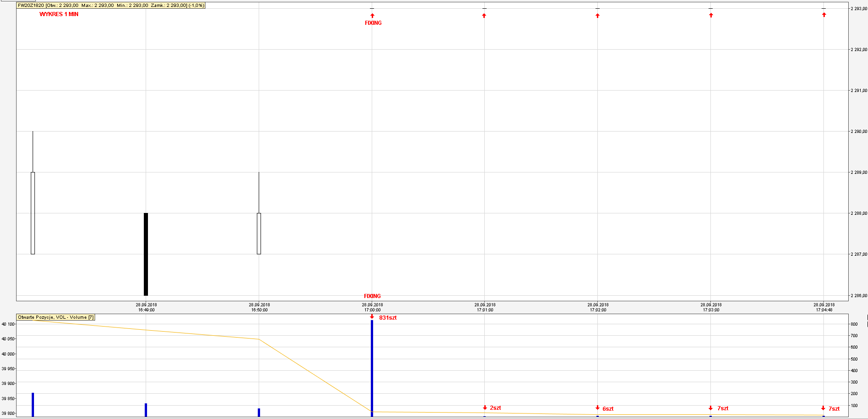Click the 2 287,00 price axis label
The image size is (868, 419).
coord(858,254)
